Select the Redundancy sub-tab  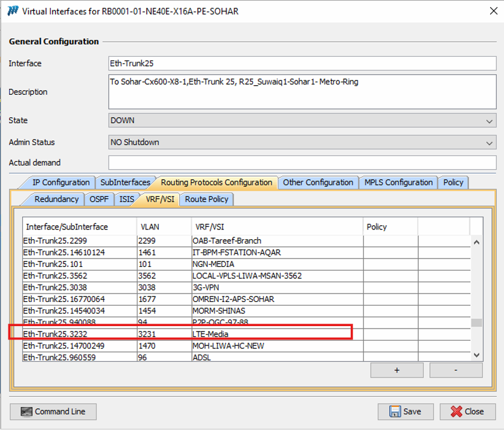click(x=56, y=199)
